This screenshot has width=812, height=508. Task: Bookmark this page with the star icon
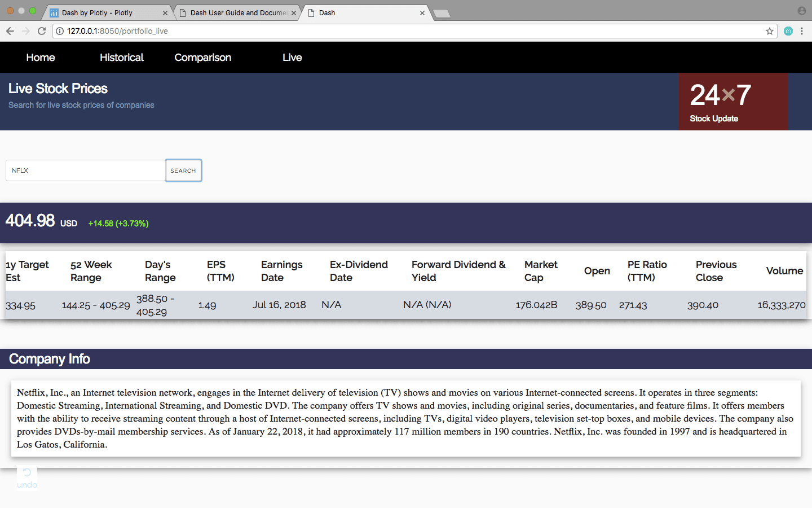point(770,31)
